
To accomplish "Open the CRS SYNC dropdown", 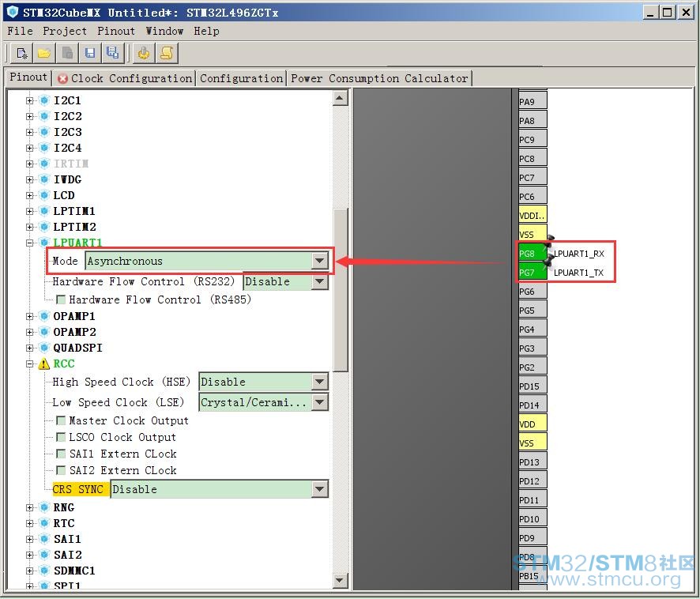I will pos(320,489).
